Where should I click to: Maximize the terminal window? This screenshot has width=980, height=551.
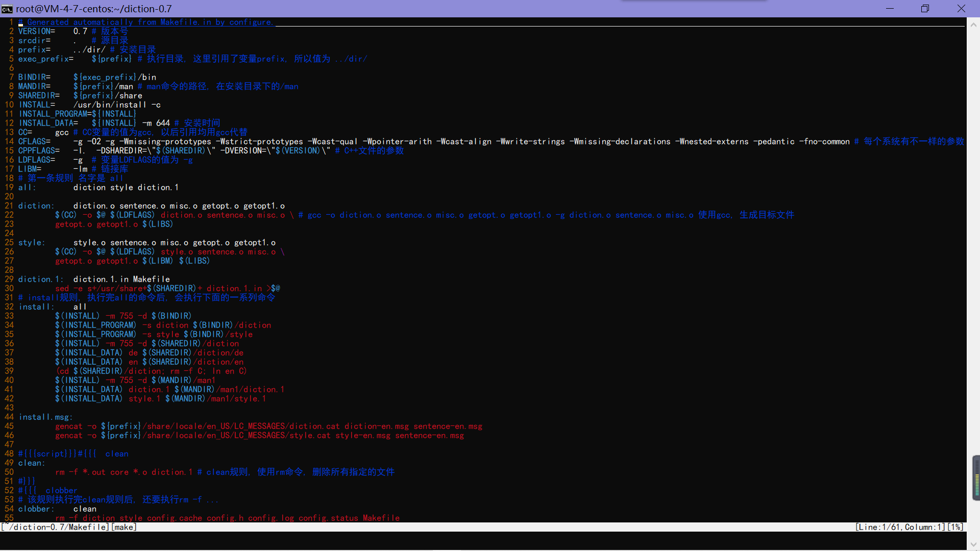925,9
